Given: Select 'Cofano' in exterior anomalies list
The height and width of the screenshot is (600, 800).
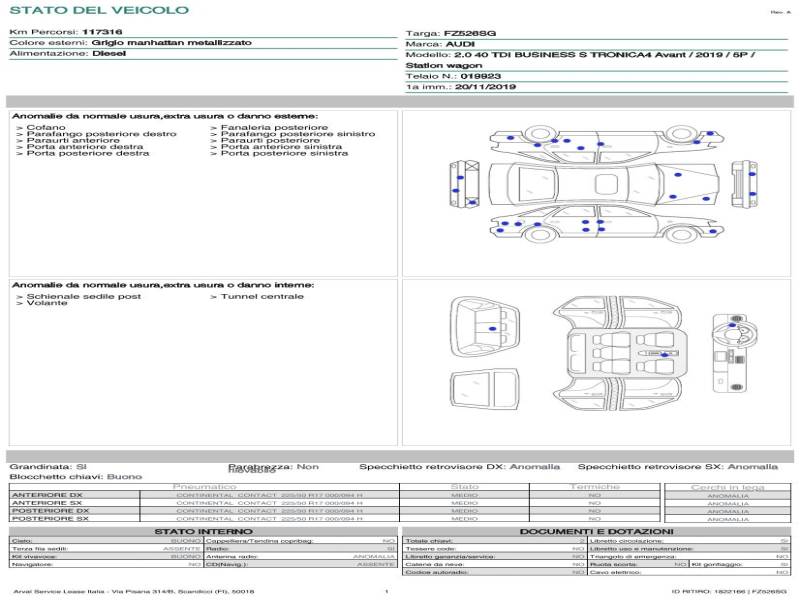Looking at the screenshot, I should click(46, 127).
